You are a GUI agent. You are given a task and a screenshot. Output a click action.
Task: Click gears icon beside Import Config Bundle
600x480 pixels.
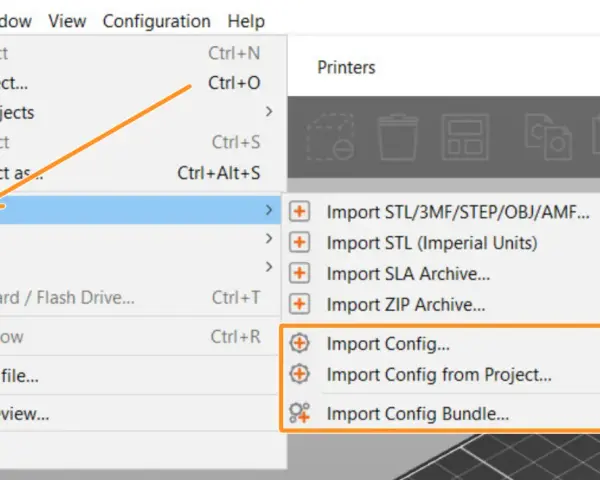click(299, 413)
